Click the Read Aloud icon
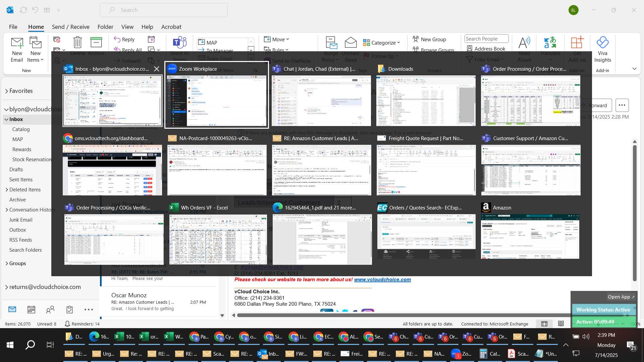644x362 pixels. coord(524,43)
